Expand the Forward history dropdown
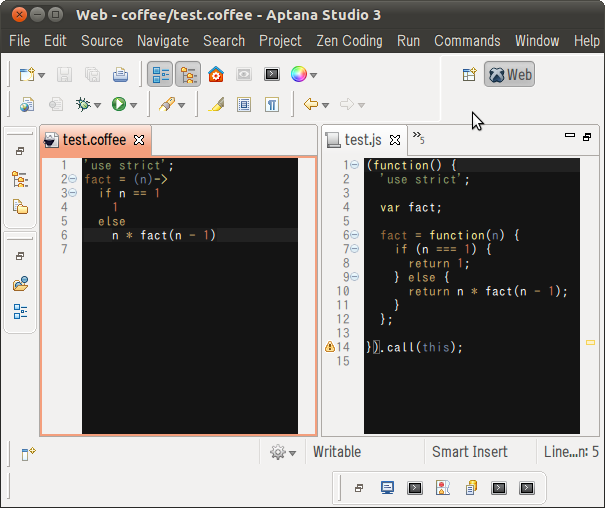605x508 pixels. click(x=362, y=105)
